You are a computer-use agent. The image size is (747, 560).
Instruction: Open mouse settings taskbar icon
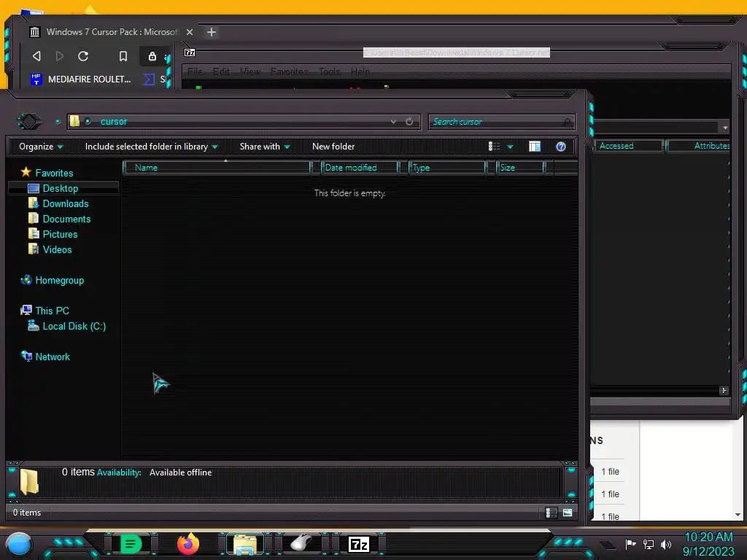coord(301,543)
